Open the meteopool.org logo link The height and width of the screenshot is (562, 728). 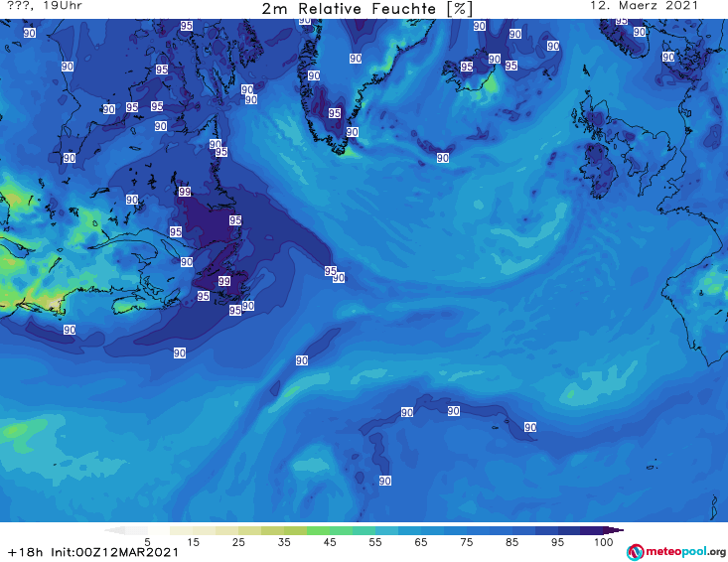676,552
